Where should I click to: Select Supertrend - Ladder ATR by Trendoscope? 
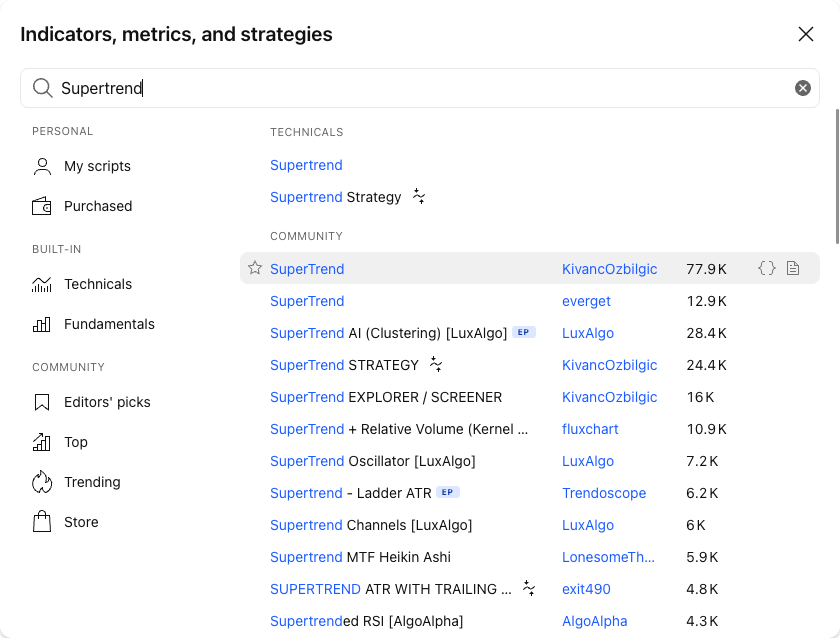350,493
